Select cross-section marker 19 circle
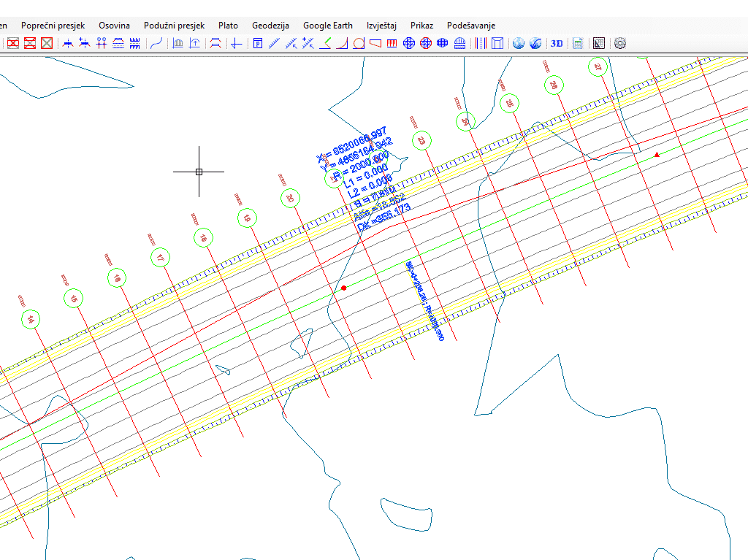The height and width of the screenshot is (560, 748). coord(247,217)
